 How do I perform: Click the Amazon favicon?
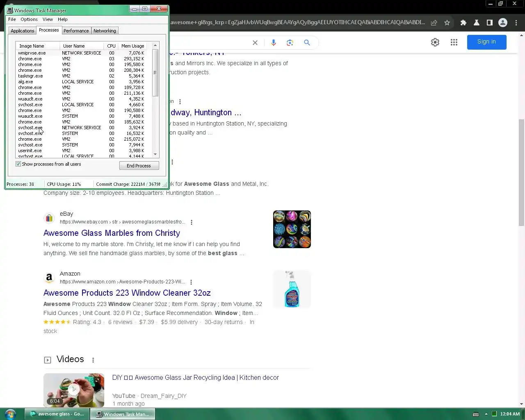(x=49, y=278)
